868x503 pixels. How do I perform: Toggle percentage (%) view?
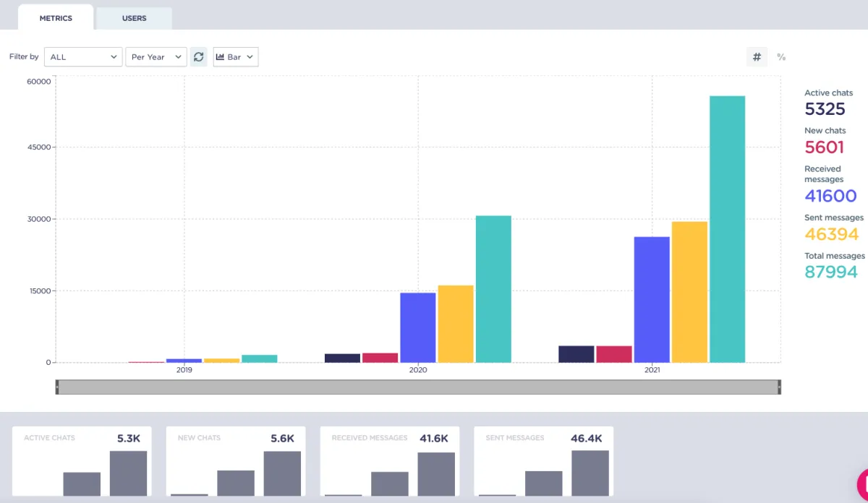tap(781, 57)
